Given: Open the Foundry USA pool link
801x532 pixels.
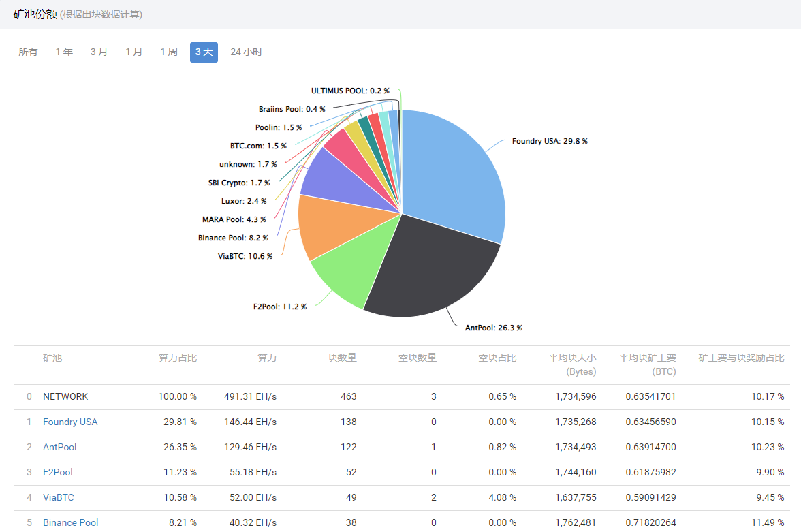Looking at the screenshot, I should [70, 422].
